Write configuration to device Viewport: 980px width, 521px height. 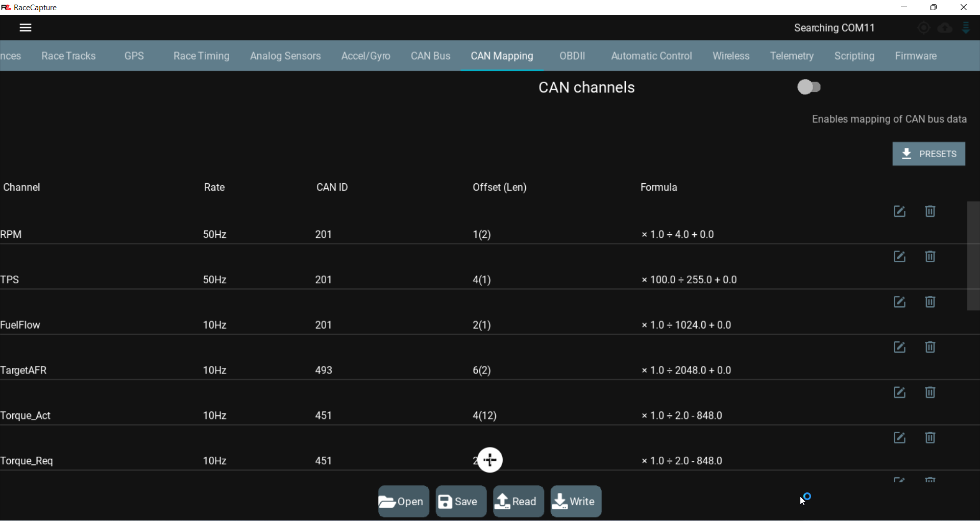576,502
